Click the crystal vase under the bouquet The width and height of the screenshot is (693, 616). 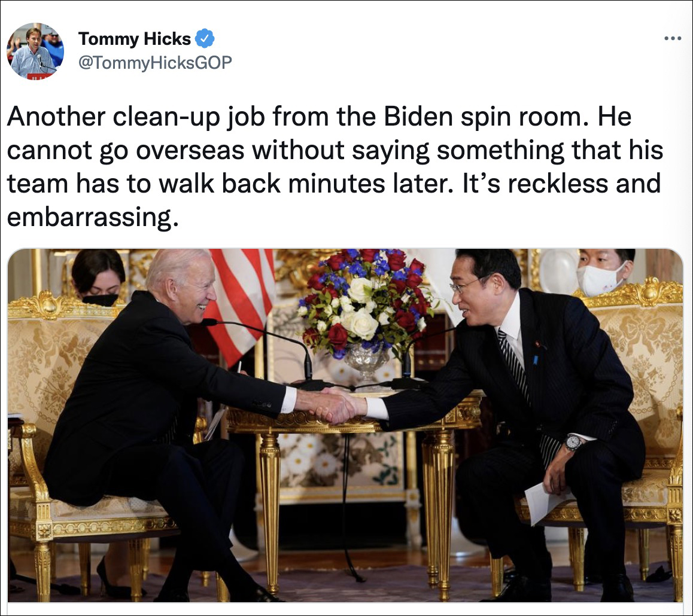click(x=366, y=362)
